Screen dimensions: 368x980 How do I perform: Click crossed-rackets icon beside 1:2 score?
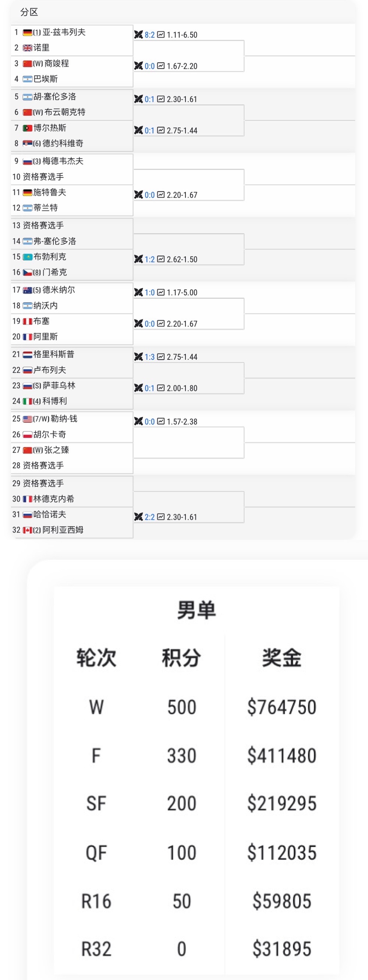pyautogui.click(x=138, y=259)
